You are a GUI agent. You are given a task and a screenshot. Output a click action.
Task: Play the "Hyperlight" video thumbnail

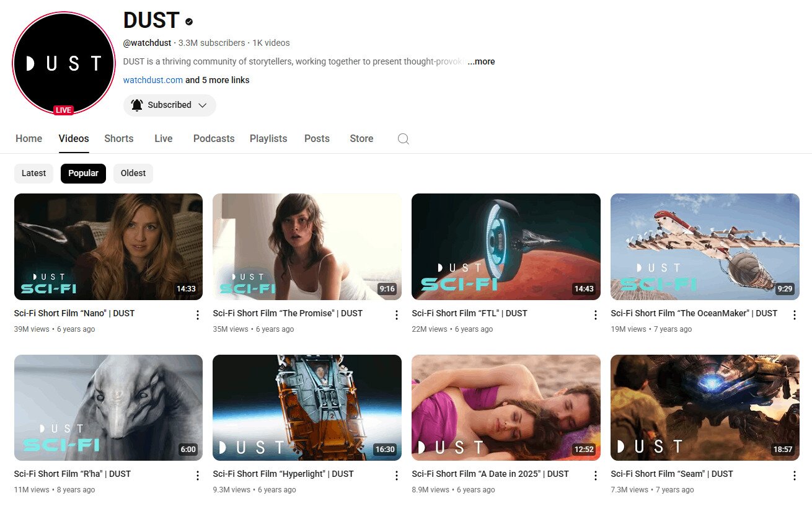click(x=307, y=407)
